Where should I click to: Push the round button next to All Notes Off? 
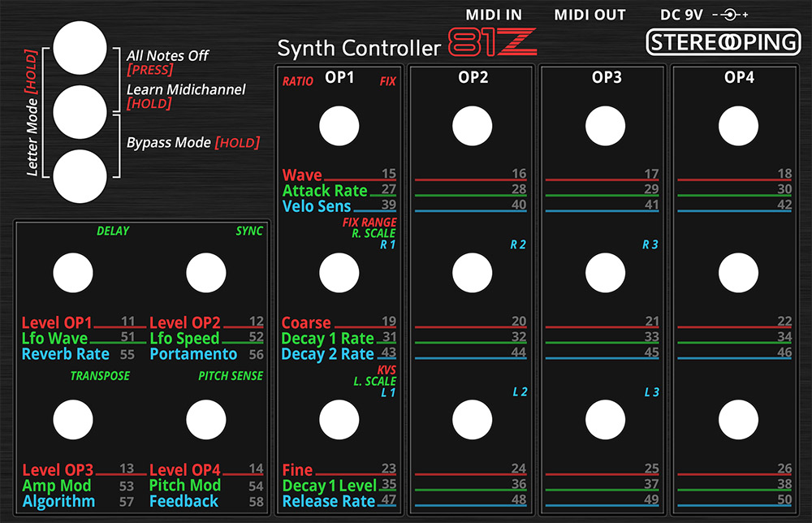(80, 48)
